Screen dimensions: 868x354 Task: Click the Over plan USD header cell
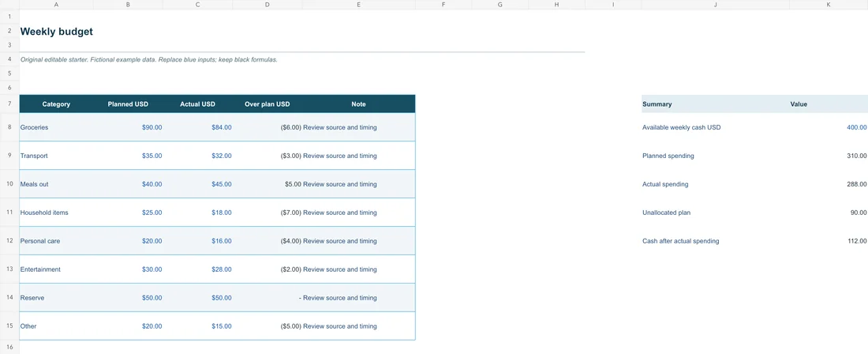coord(268,104)
